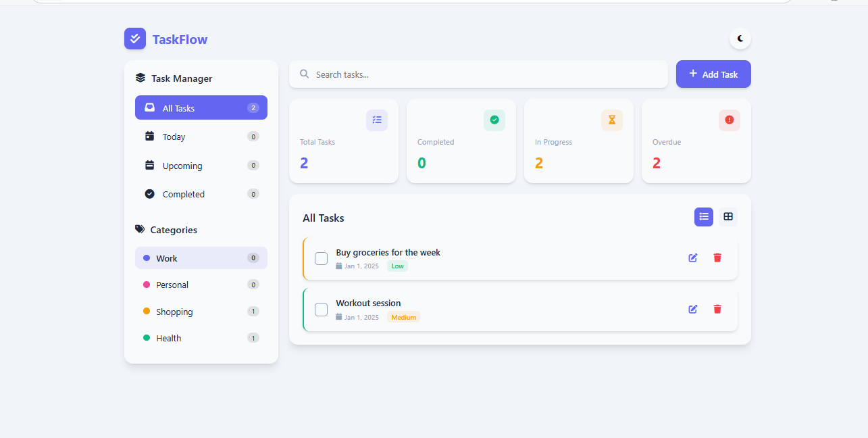Click the calendar icon beside Upcoming
Viewport: 868px width, 438px height.
(150, 165)
